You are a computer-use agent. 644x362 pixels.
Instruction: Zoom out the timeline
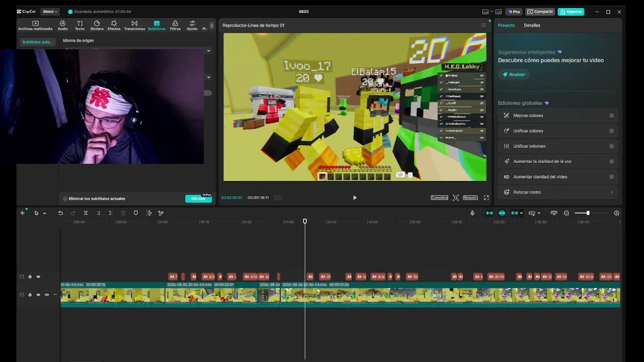coord(567,213)
